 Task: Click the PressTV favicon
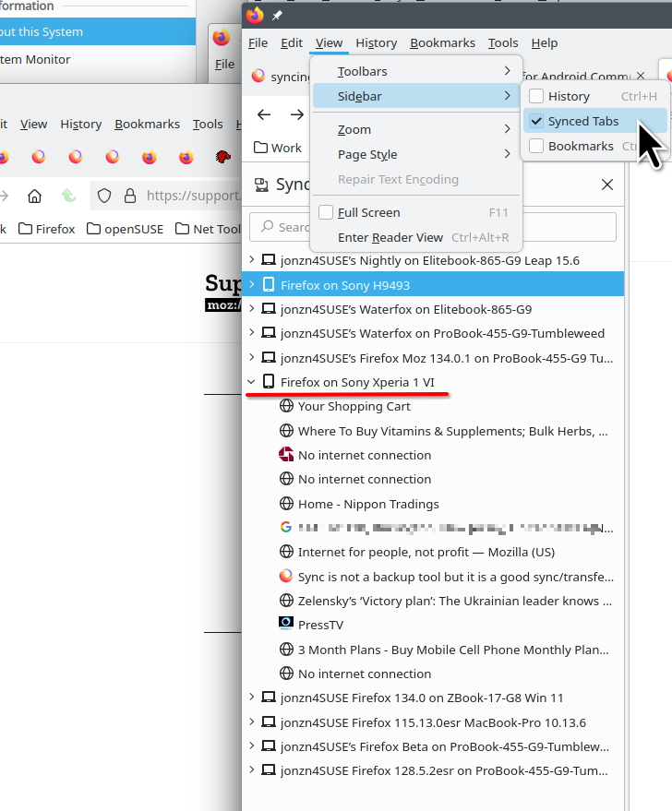tap(286, 624)
